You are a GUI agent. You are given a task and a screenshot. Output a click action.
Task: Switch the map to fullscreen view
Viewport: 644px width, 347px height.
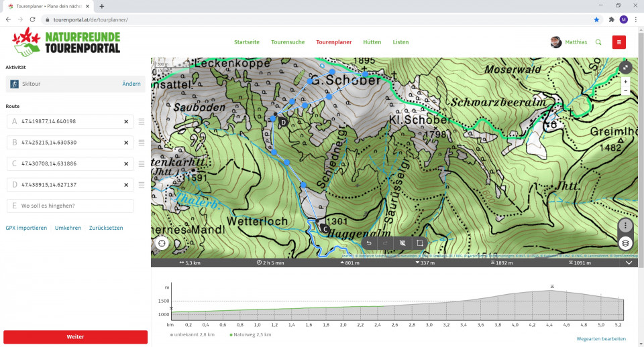pyautogui.click(x=625, y=67)
